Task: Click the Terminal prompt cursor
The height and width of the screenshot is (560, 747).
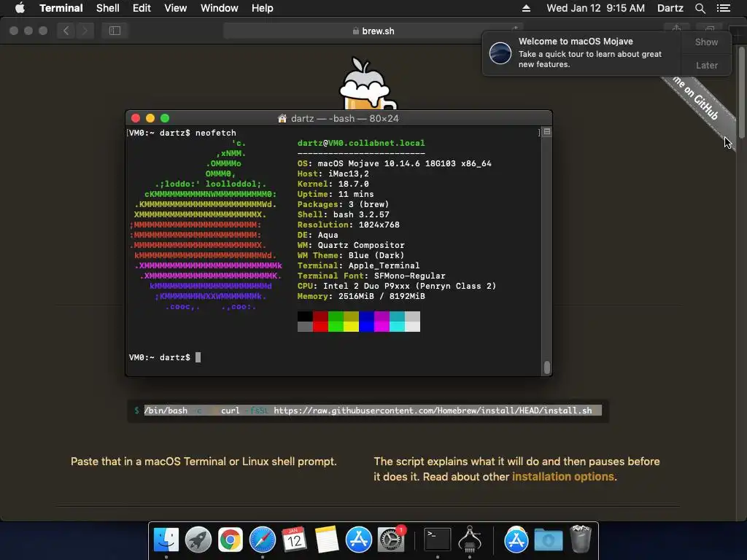Action: click(198, 357)
